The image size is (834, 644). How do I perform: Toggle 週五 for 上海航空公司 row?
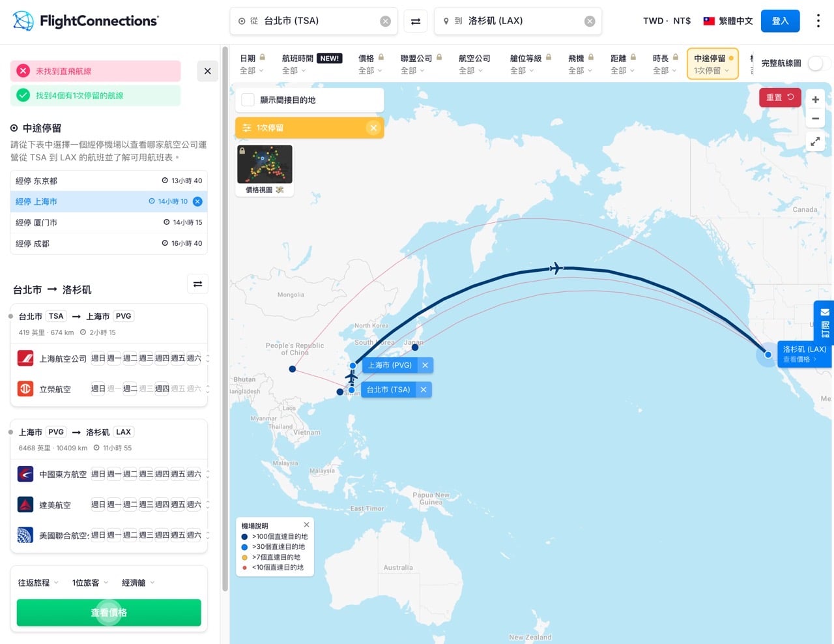(178, 358)
